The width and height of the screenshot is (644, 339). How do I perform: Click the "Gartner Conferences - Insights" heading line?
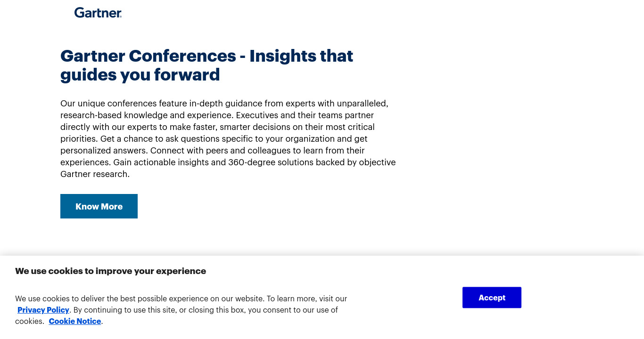pyautogui.click(x=207, y=56)
